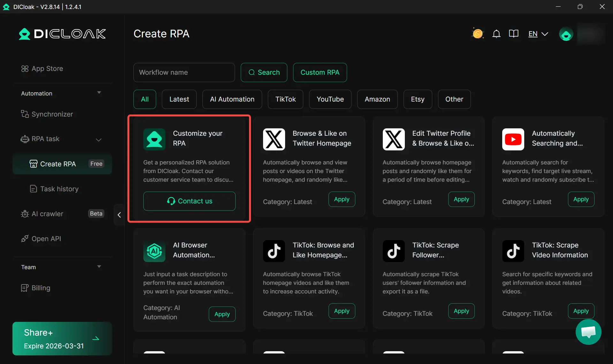This screenshot has width=613, height=364.
Task: Click the gold coin rewards icon
Action: (478, 34)
